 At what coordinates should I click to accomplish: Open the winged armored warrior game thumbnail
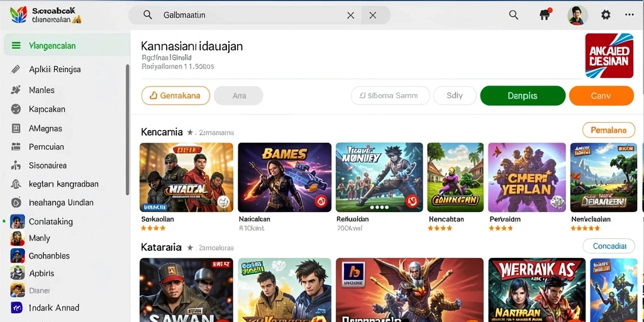[409, 290]
